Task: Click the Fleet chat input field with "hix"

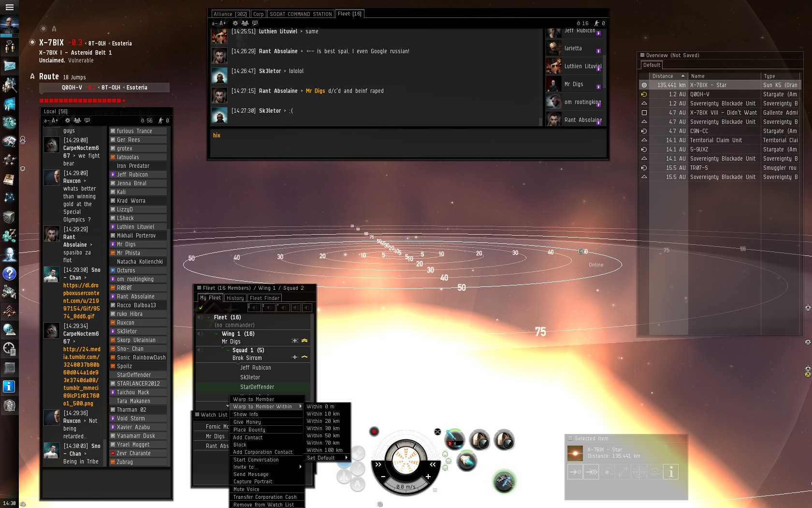Action: coord(408,142)
